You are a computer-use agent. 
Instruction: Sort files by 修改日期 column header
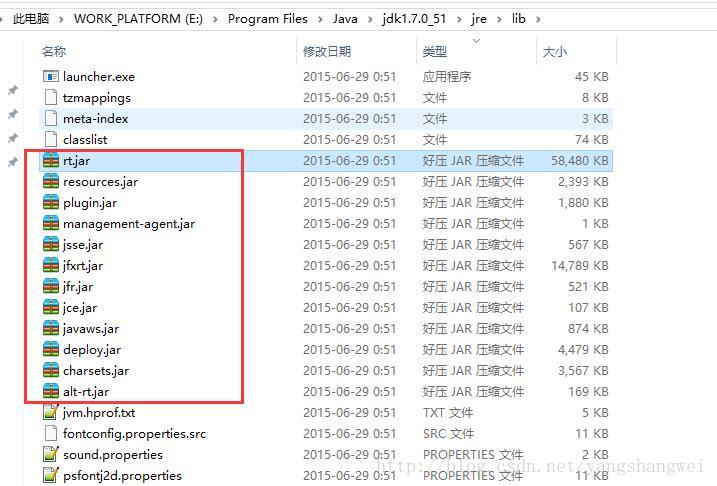[x=327, y=51]
